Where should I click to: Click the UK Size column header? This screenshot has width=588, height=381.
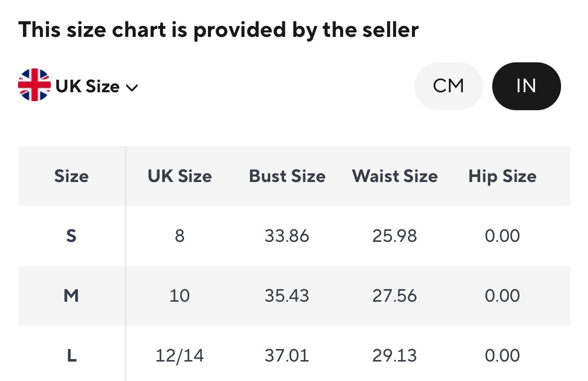(x=180, y=176)
